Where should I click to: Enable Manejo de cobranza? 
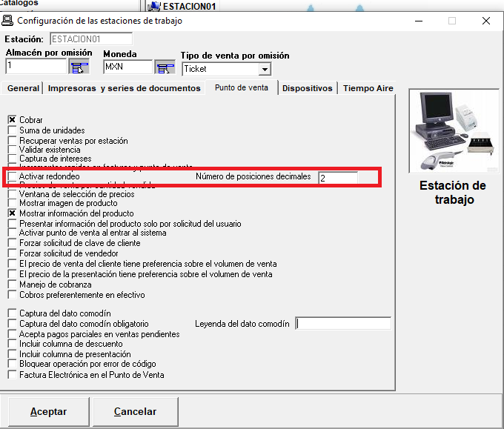click(12, 284)
